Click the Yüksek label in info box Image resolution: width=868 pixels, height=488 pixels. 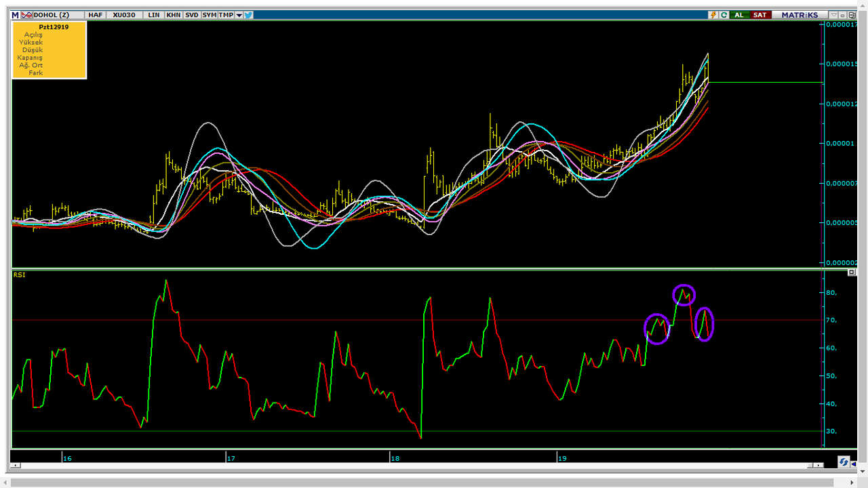(x=31, y=42)
